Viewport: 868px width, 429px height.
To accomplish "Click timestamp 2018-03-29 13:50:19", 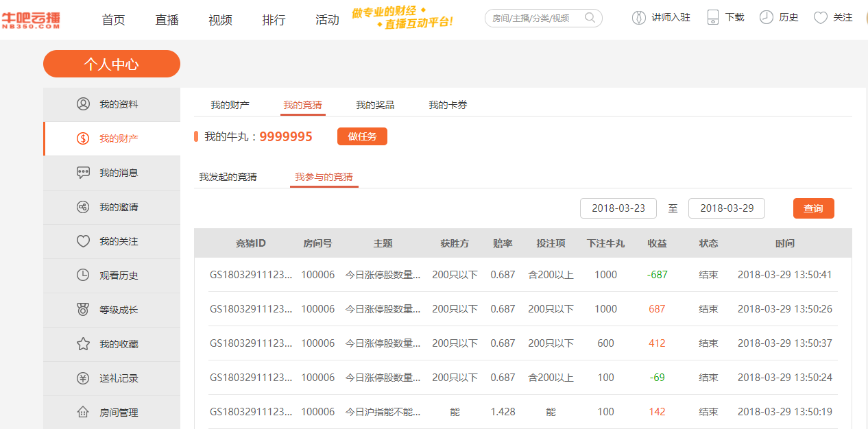I will tap(784, 412).
